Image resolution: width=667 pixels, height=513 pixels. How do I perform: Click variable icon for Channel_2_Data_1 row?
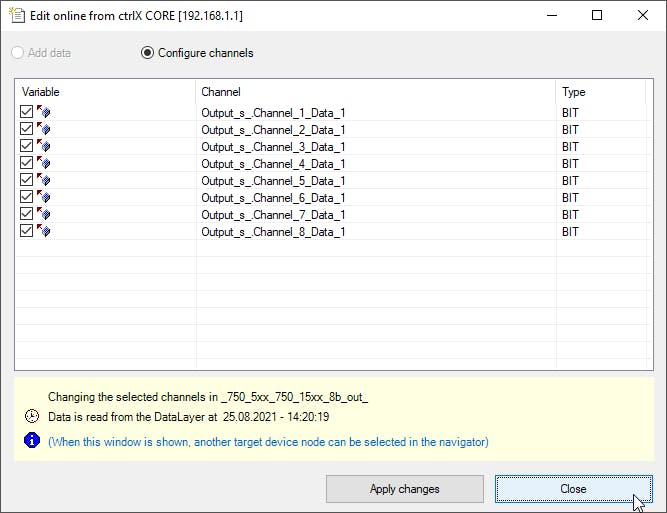coord(43,129)
